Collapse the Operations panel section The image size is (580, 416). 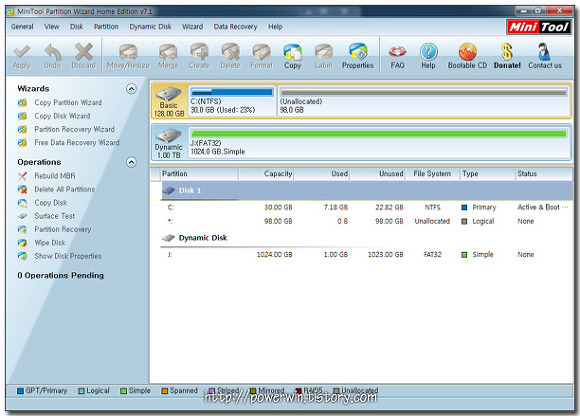tap(131, 162)
